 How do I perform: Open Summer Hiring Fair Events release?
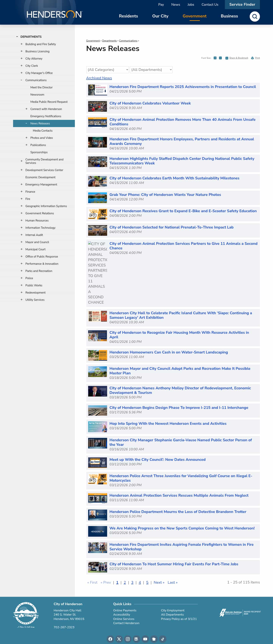(174, 564)
